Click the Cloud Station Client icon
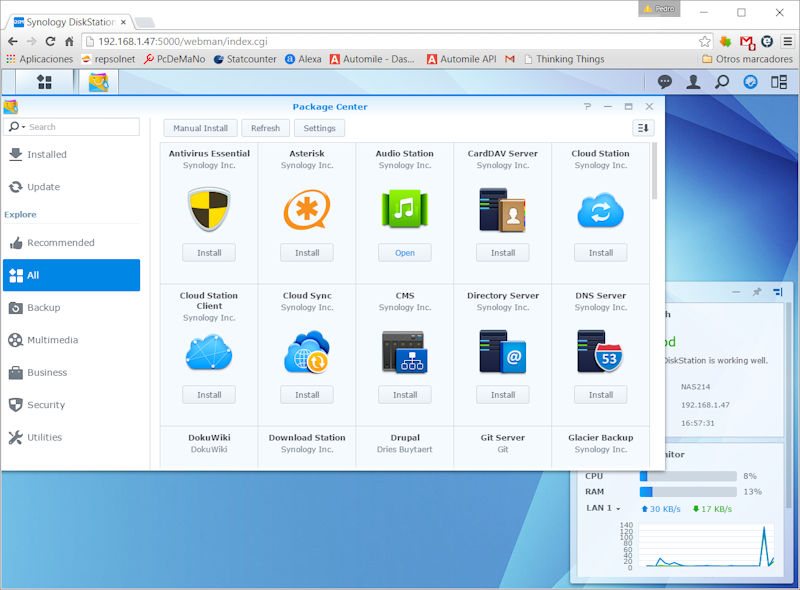 [209, 352]
